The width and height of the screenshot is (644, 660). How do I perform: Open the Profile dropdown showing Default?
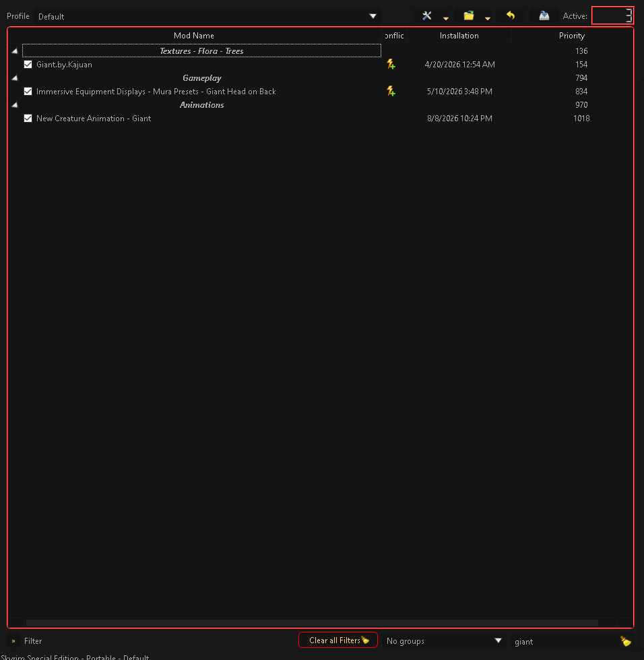(207, 16)
